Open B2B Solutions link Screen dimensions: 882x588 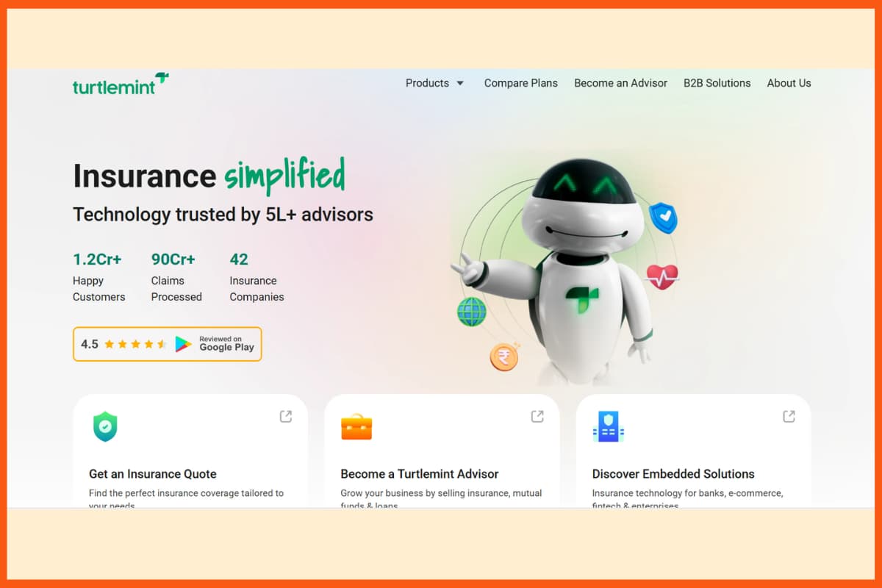coord(717,83)
